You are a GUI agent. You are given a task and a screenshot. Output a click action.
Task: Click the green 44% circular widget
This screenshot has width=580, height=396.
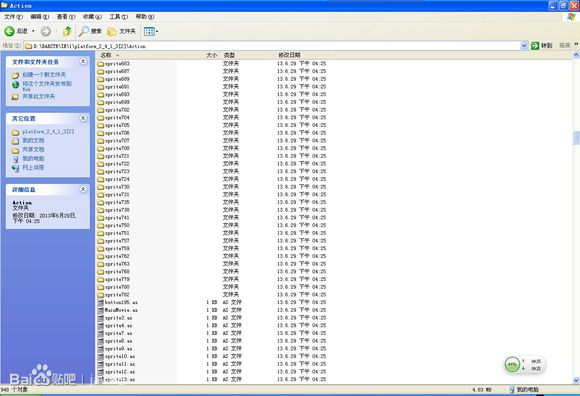coord(512,365)
